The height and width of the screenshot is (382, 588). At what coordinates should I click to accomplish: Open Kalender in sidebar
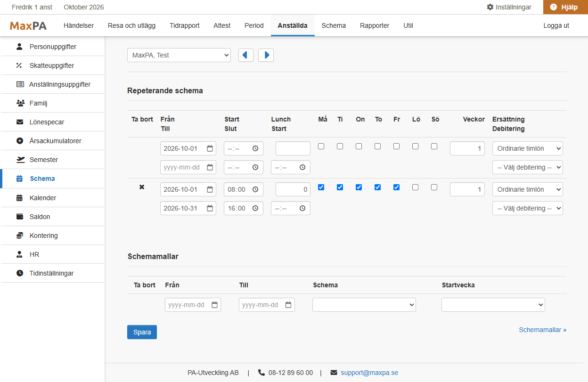pos(52,198)
